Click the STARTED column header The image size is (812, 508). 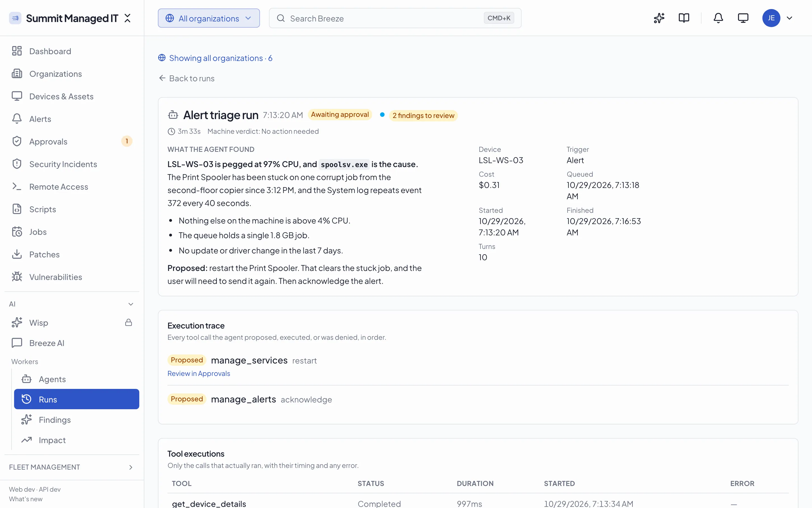coord(559,483)
